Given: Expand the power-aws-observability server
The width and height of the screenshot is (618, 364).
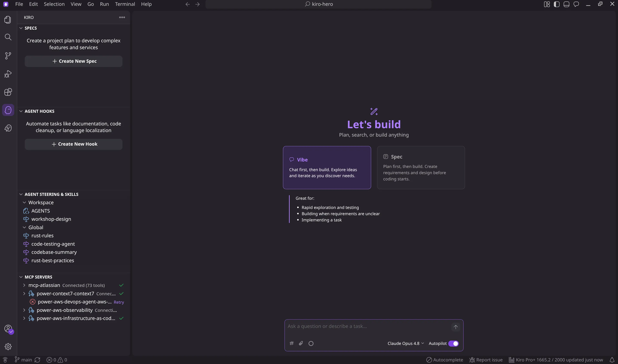Looking at the screenshot, I should coord(24,310).
